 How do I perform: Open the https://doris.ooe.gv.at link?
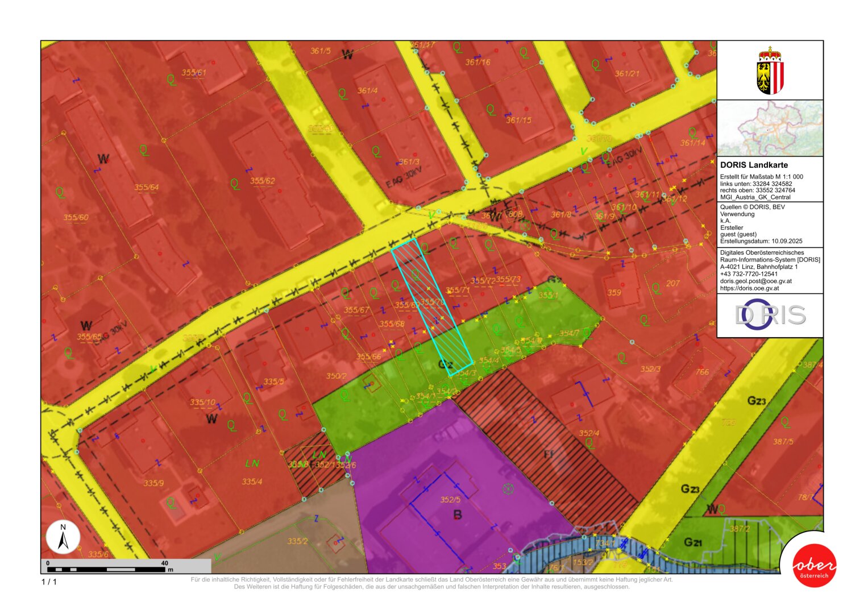749,288
